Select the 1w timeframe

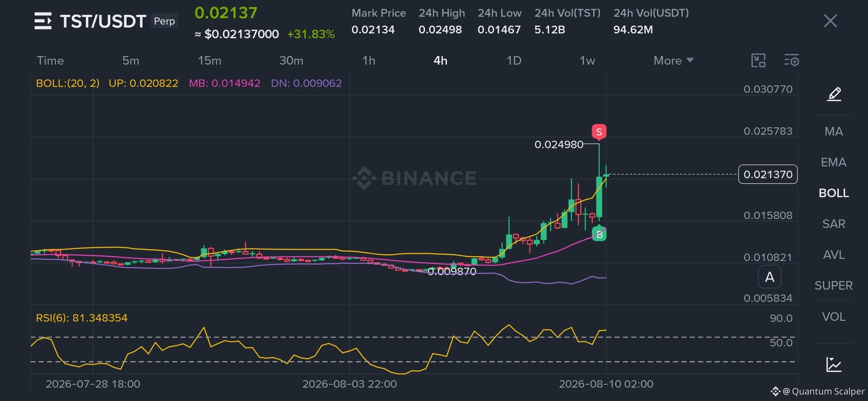pyautogui.click(x=588, y=61)
